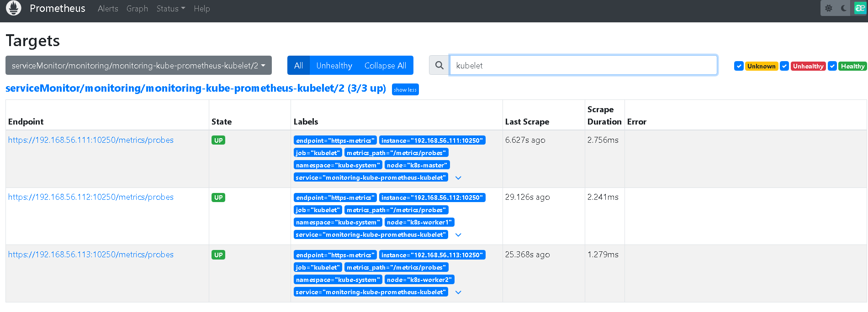Click the UP state badge for 192.168.56.113
Image resolution: width=868 pixels, height=312 pixels.
[x=218, y=255]
